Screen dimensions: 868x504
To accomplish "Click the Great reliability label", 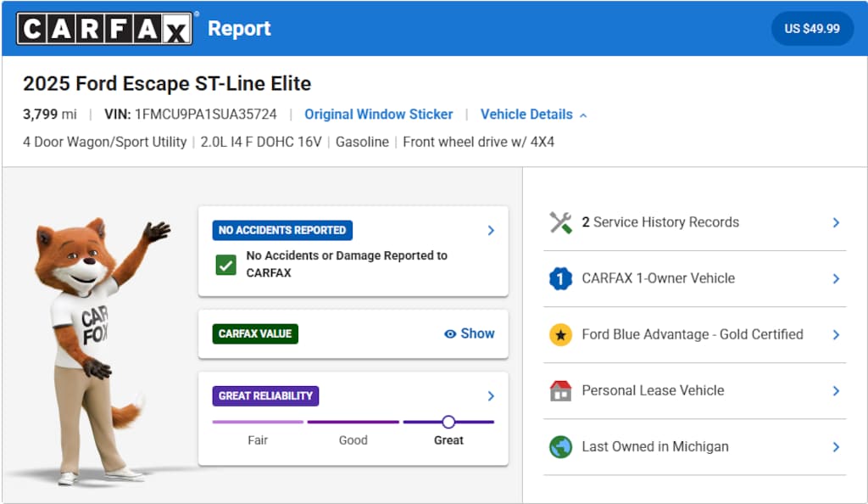I will pyautogui.click(x=448, y=440).
